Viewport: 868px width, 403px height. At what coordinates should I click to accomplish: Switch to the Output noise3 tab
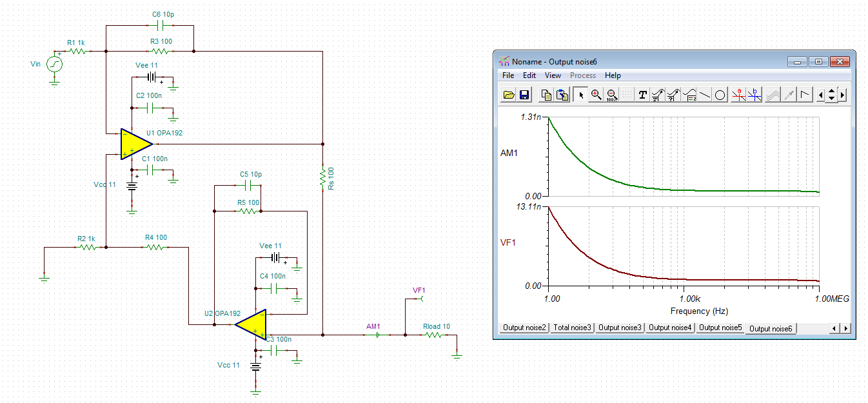coord(620,328)
